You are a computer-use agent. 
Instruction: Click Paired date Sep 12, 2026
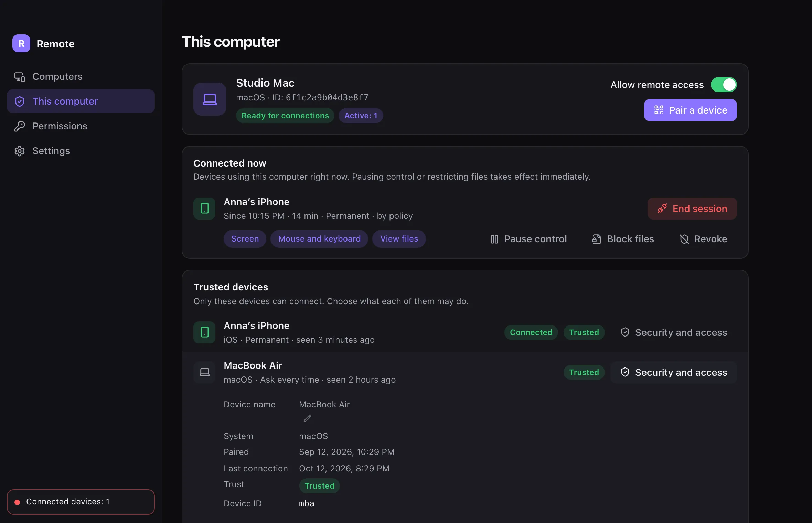[346, 452]
